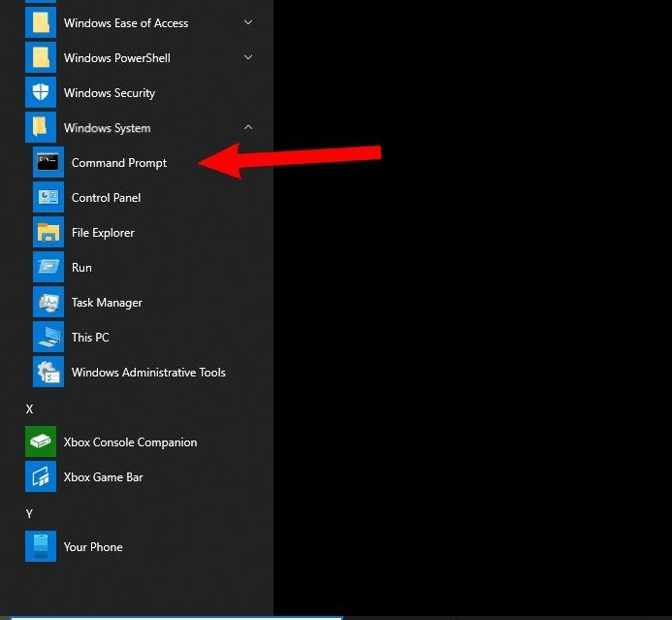
Task: Click the Windows System folder label
Action: pos(107,128)
